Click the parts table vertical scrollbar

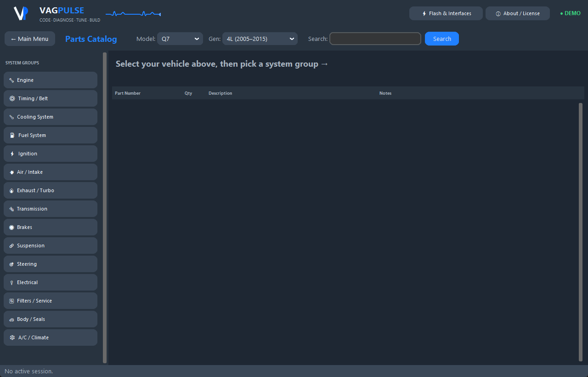point(581,232)
